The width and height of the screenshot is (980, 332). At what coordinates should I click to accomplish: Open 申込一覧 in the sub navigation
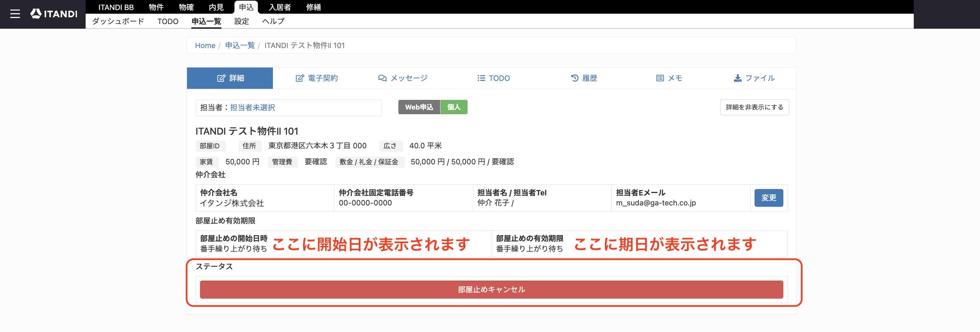click(206, 21)
